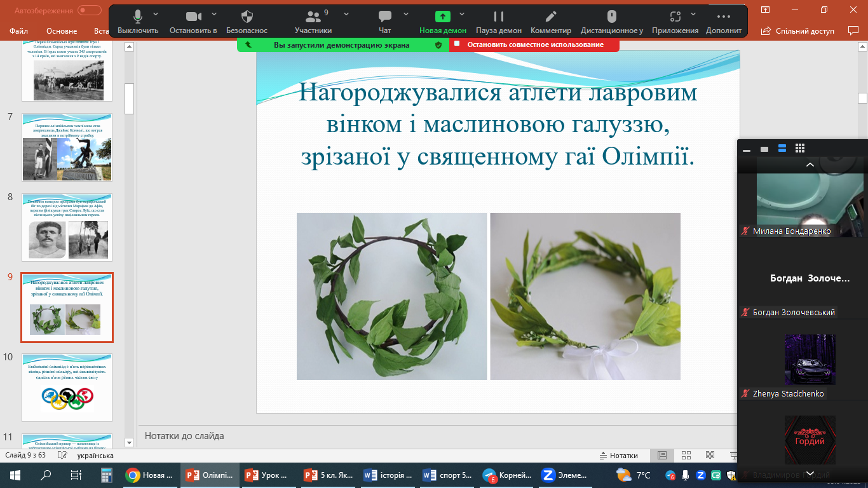Toggle Нотатки notes pane button
The height and width of the screenshot is (488, 868).
[x=619, y=456]
